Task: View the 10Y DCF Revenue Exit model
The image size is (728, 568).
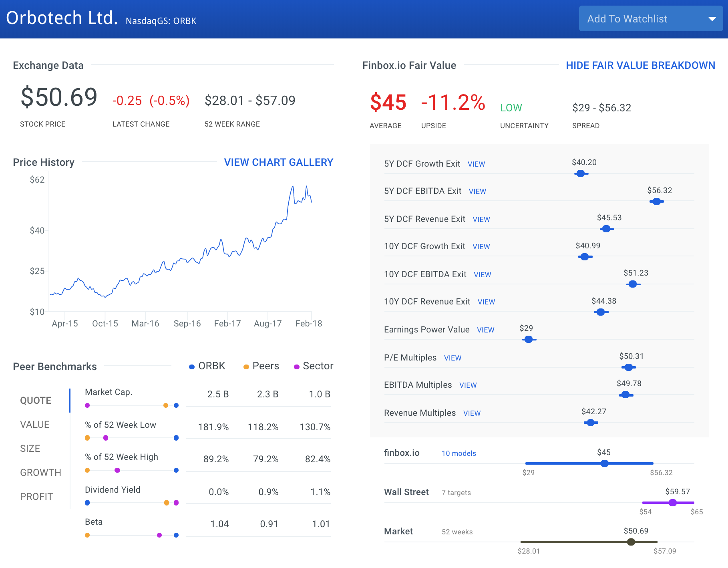Action: pyautogui.click(x=486, y=302)
